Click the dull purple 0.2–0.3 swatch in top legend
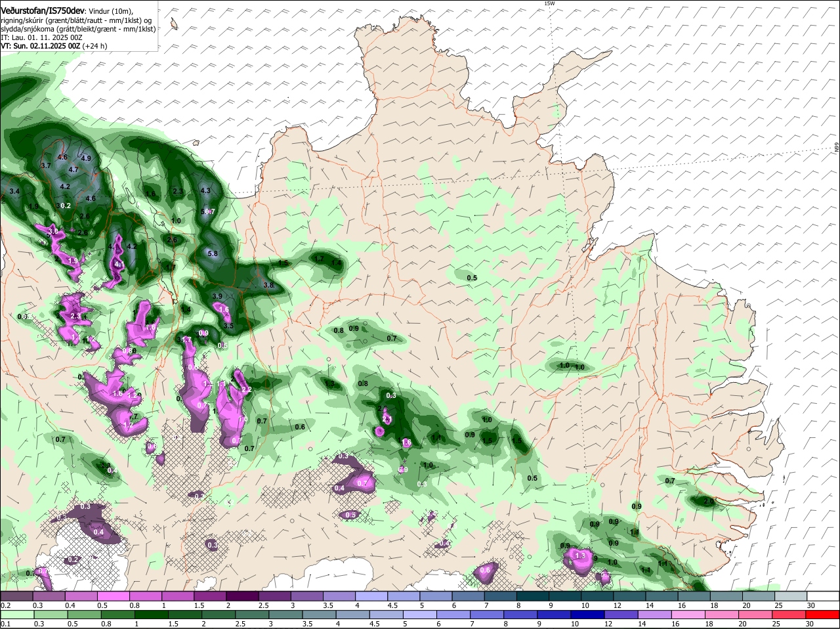 (16, 596)
